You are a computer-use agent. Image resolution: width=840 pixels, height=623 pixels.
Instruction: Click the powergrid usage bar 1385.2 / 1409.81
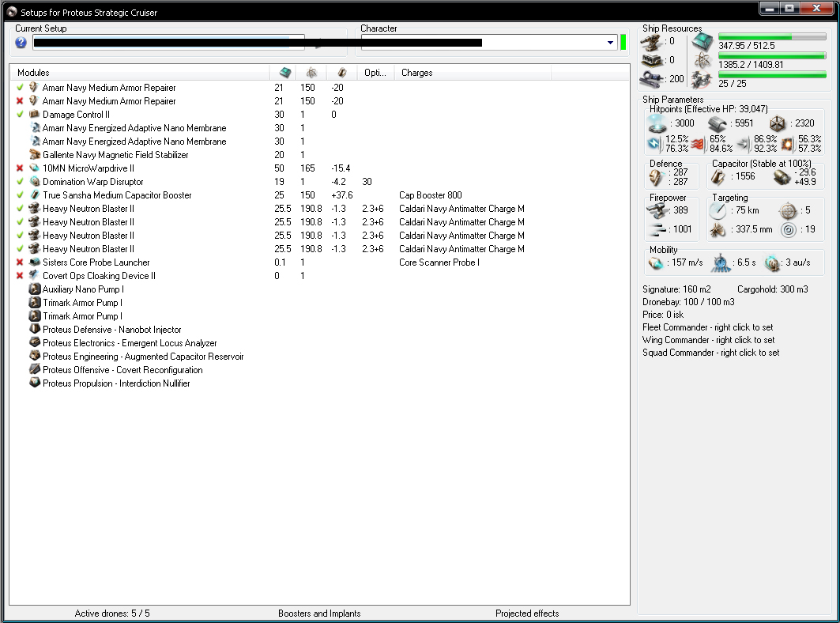click(772, 56)
